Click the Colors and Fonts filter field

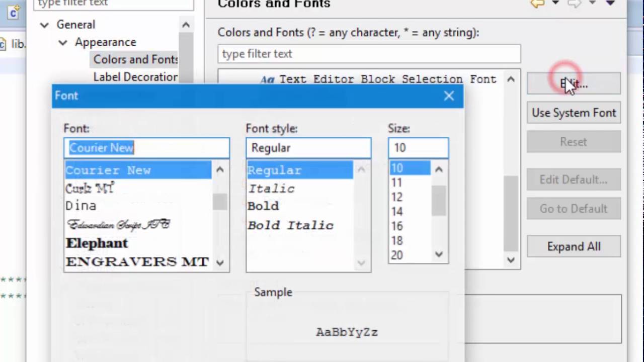pyautogui.click(x=369, y=54)
